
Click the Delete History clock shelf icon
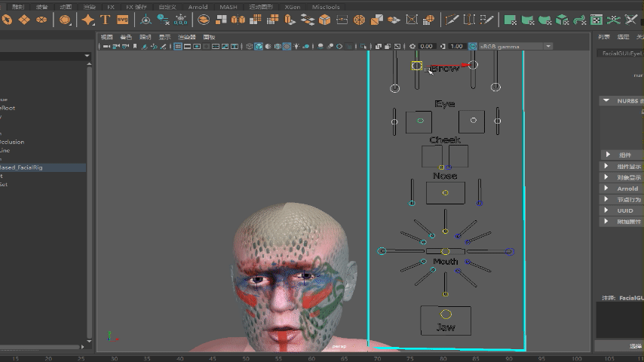[x=163, y=20]
